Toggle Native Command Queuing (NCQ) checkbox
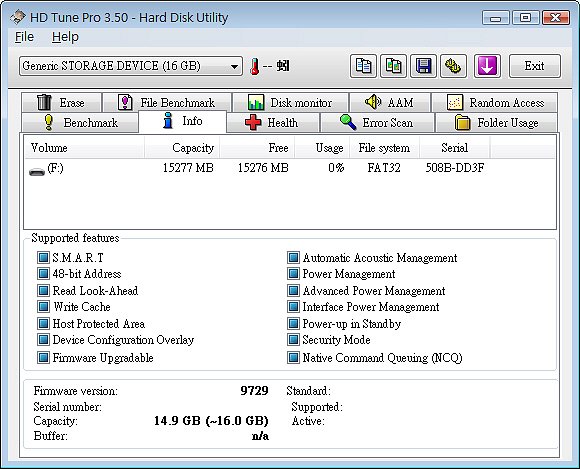Viewport: 580px width, 469px height. (293, 358)
